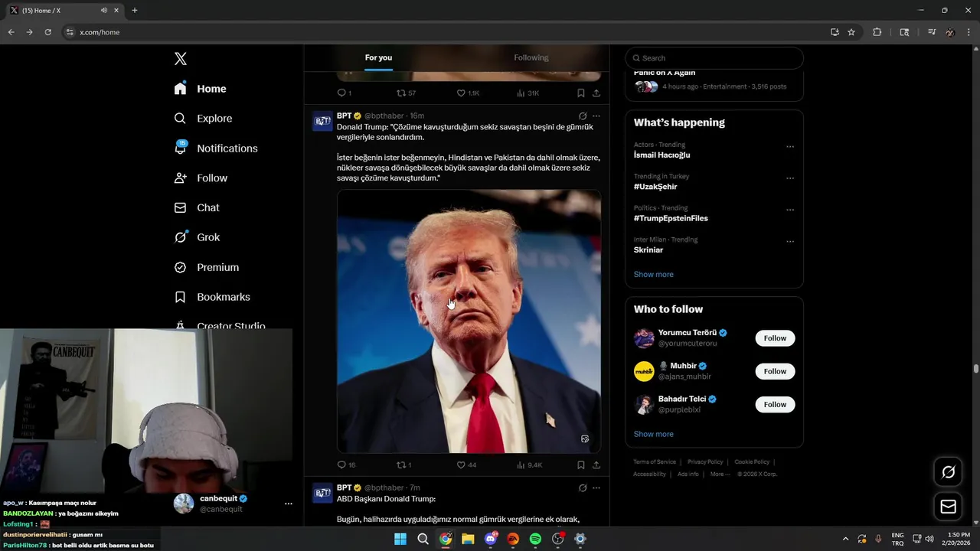Follow Muhbir account
Viewport: 980px width, 551px height.
coord(775,371)
